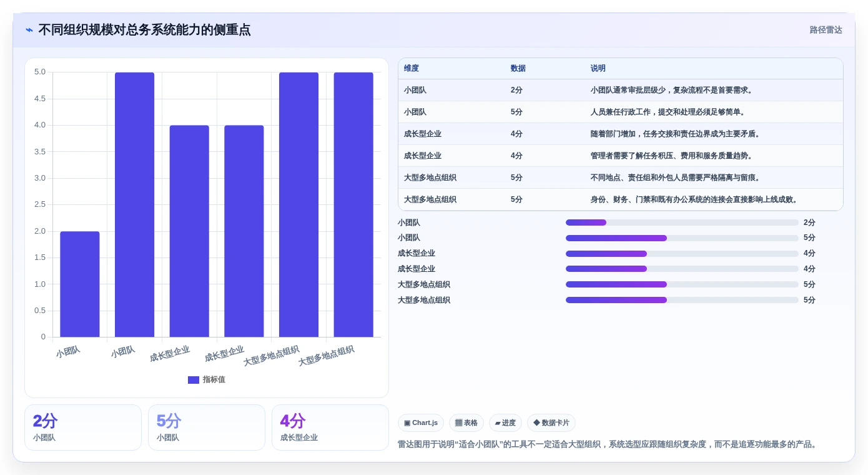Click the lightning icon beside the page title
The width and height of the screenshot is (868, 475).
[x=29, y=30]
